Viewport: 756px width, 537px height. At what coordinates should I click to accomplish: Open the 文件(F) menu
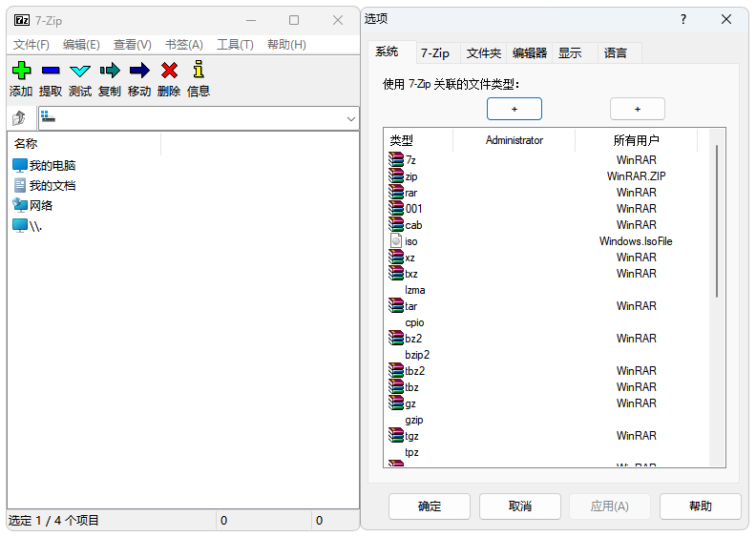point(31,45)
